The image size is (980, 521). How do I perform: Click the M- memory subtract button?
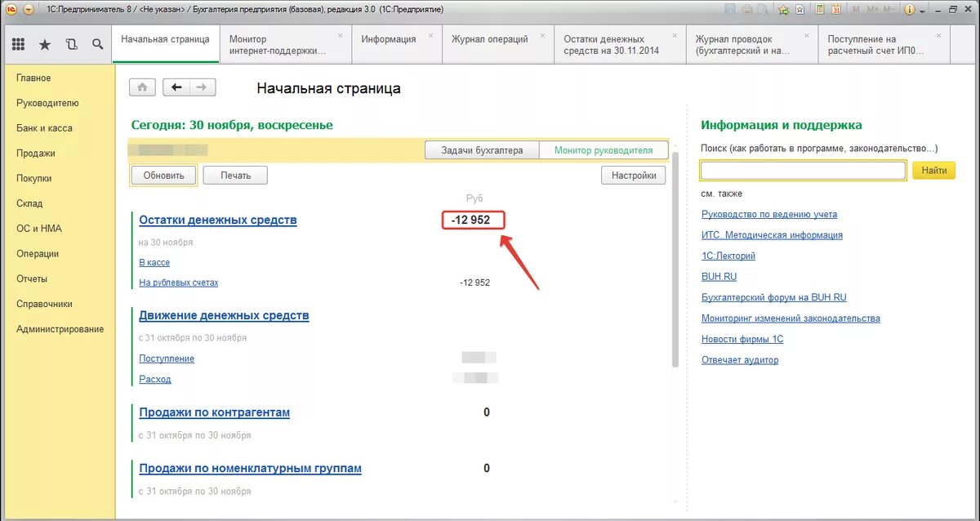(889, 10)
